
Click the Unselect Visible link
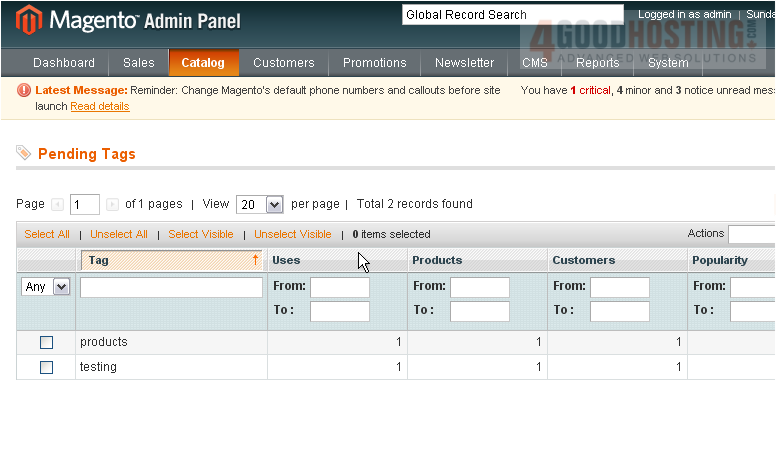(x=293, y=234)
